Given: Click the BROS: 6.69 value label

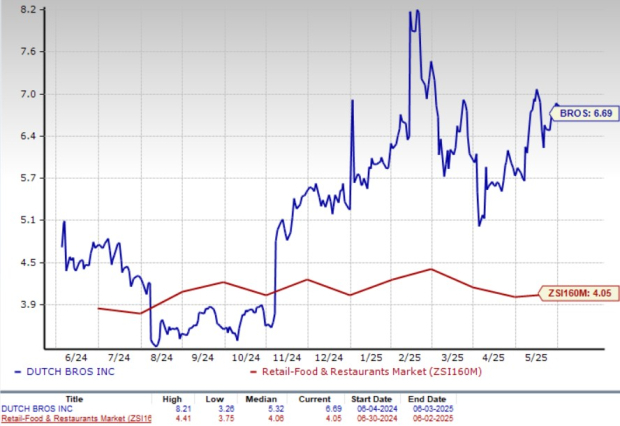Looking at the screenshot, I should 585,114.
